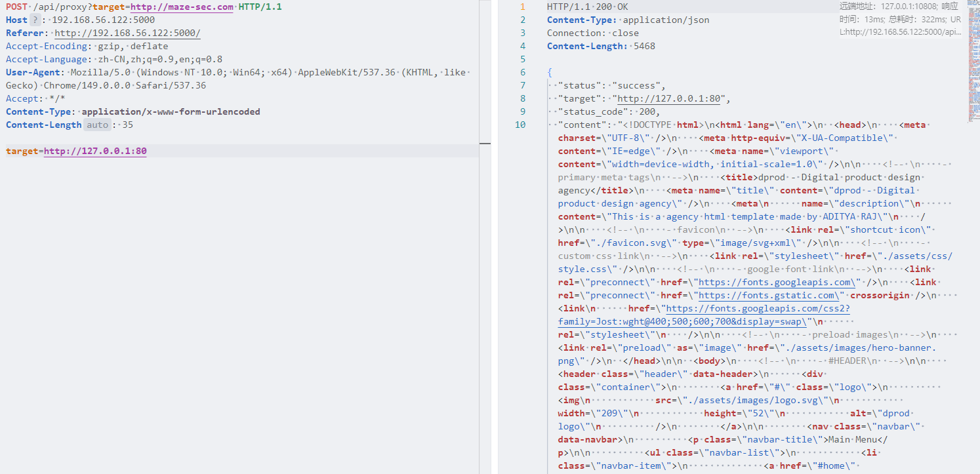The width and height of the screenshot is (980, 474).
Task: Click the "Host" header name
Action: (x=16, y=20)
